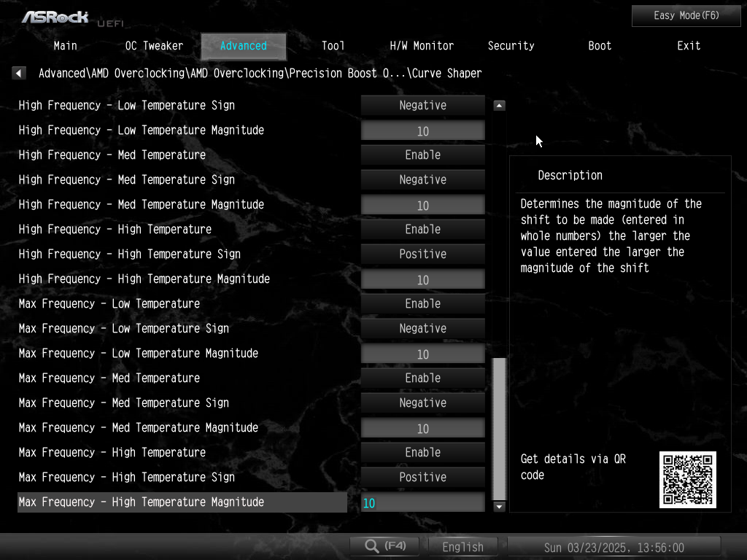Open High Frequency High Temperature Enable dropdown
Screen dimensions: 747x560
(x=423, y=229)
